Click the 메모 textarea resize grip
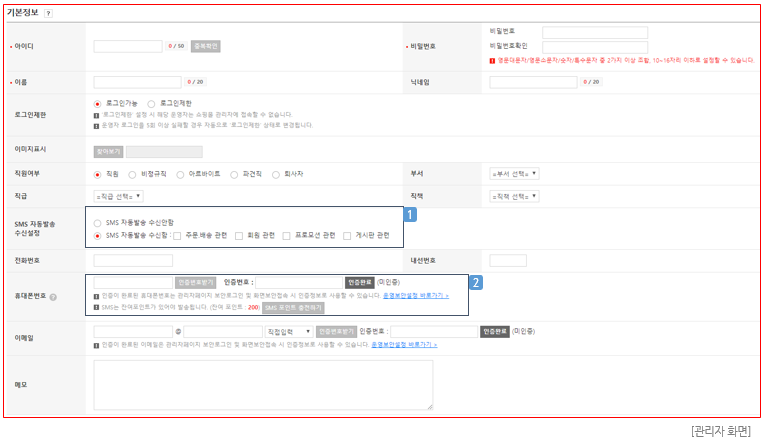The height and width of the screenshot is (443, 766). 430,406
